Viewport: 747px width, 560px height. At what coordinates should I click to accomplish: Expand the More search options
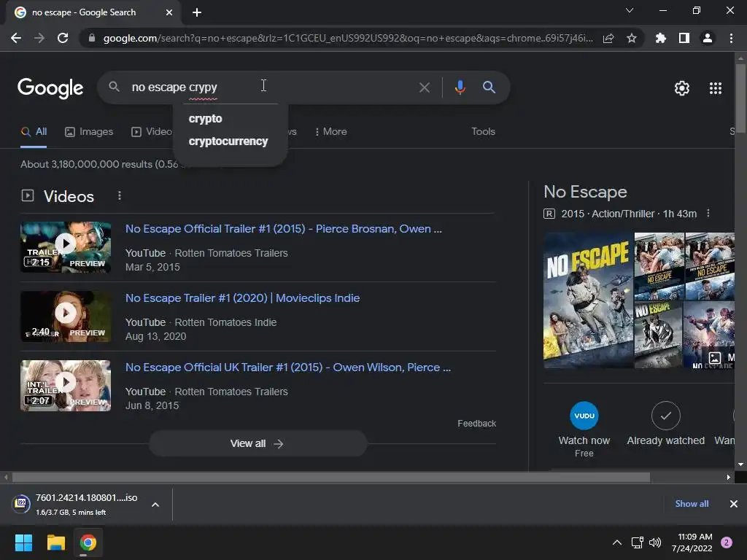[330, 132]
